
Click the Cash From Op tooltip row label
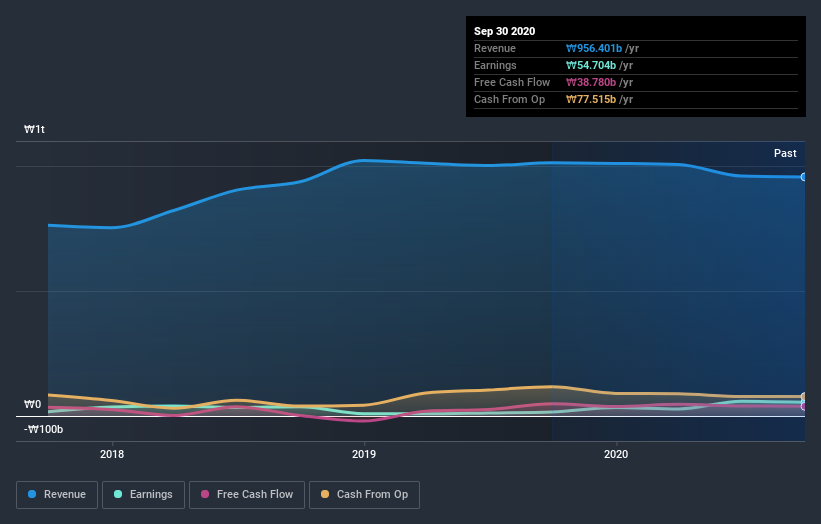click(x=509, y=99)
